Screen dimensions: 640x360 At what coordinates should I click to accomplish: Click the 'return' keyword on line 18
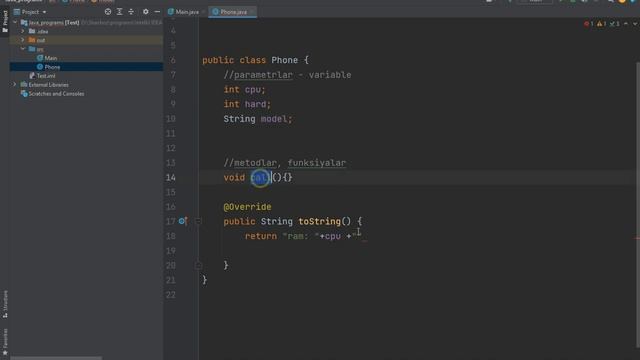[261, 236]
